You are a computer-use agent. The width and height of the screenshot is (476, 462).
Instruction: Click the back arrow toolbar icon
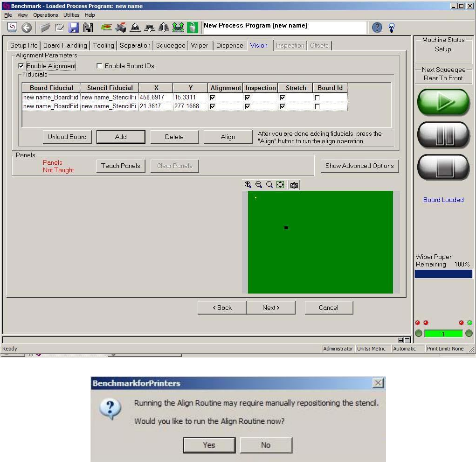[27, 28]
